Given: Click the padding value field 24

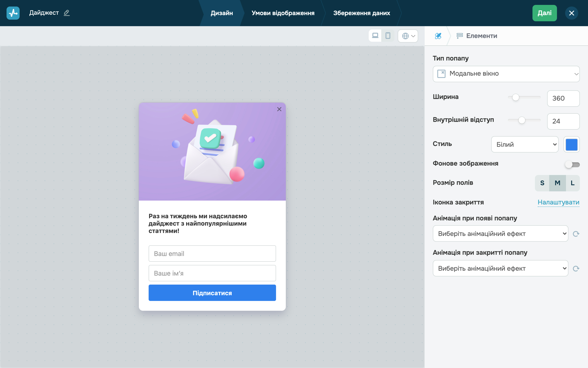Looking at the screenshot, I should tap(563, 121).
